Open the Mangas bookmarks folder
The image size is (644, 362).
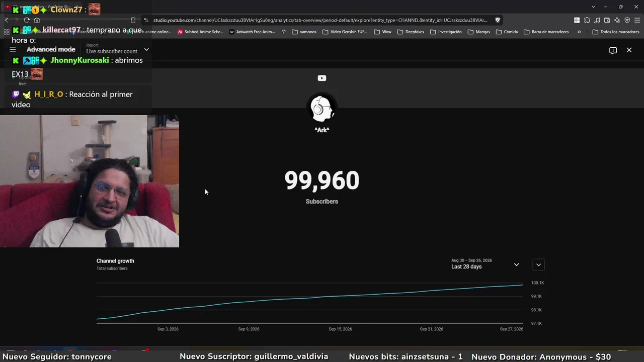click(478, 32)
